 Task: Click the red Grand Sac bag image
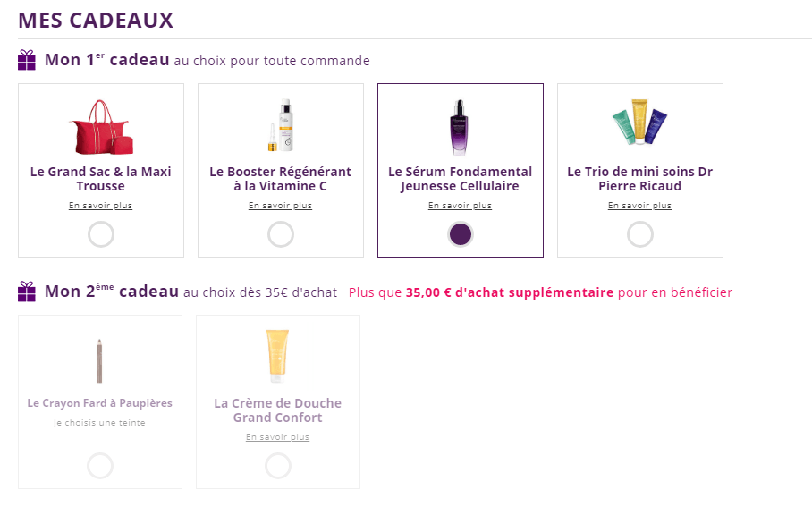(x=100, y=128)
